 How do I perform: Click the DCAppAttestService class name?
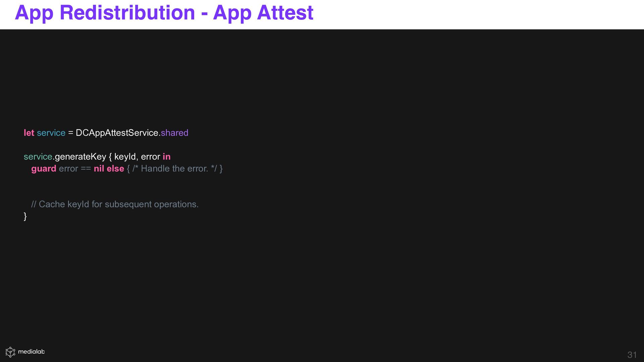click(117, 133)
